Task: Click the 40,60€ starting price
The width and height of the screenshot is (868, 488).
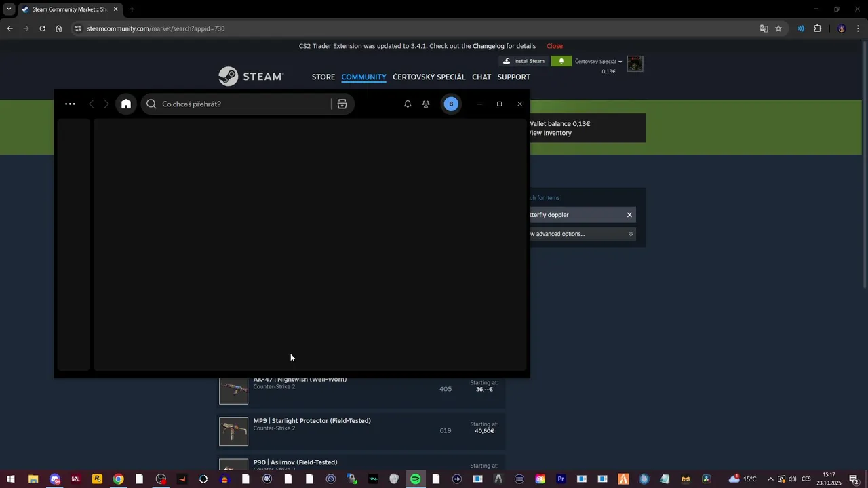Action: 484,431
